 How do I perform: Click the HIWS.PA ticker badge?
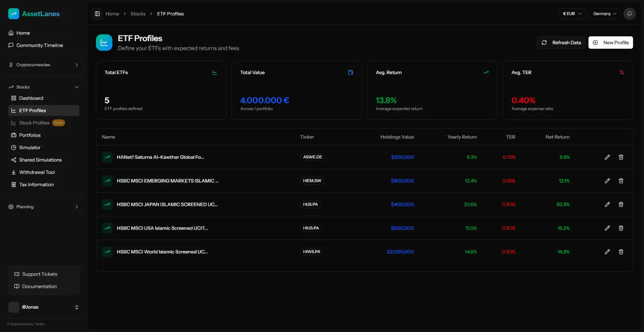click(312, 252)
